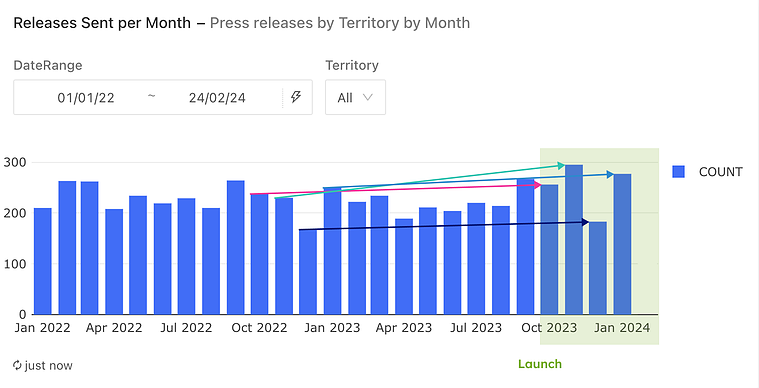Click the refresh icon beside 'just now'
759x388 pixels.
click(x=17, y=365)
